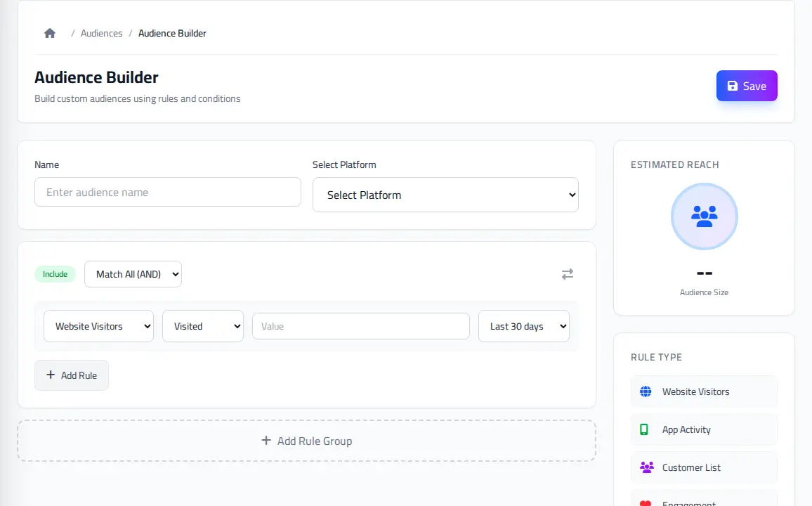Viewport: 812px width, 506px height.
Task: Select Customer List rule type
Action: point(704,467)
